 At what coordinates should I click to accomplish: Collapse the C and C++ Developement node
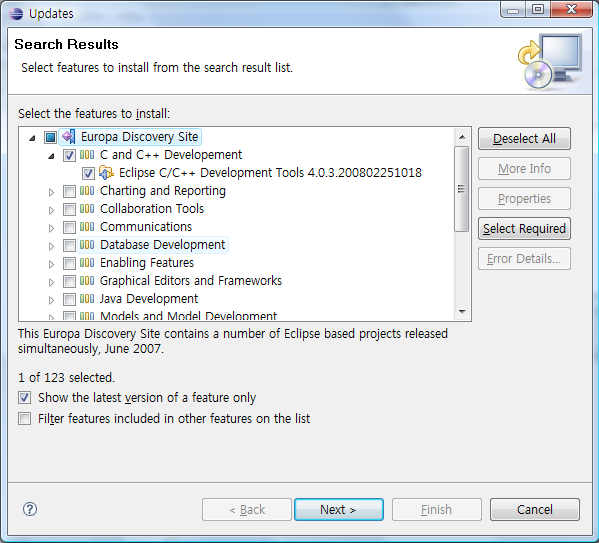click(51, 156)
